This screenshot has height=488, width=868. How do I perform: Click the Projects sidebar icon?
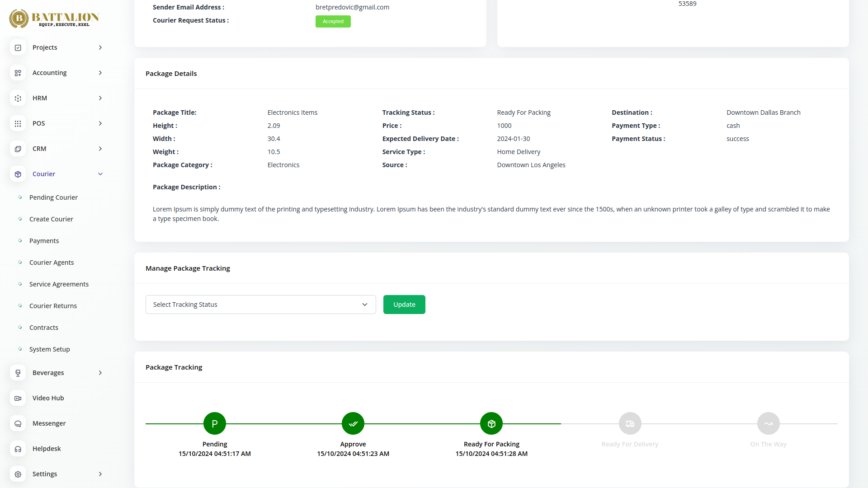coord(18,47)
